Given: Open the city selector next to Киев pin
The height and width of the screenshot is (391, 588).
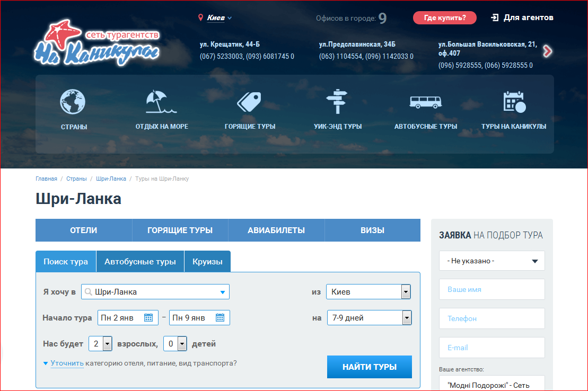Looking at the screenshot, I should [217, 17].
